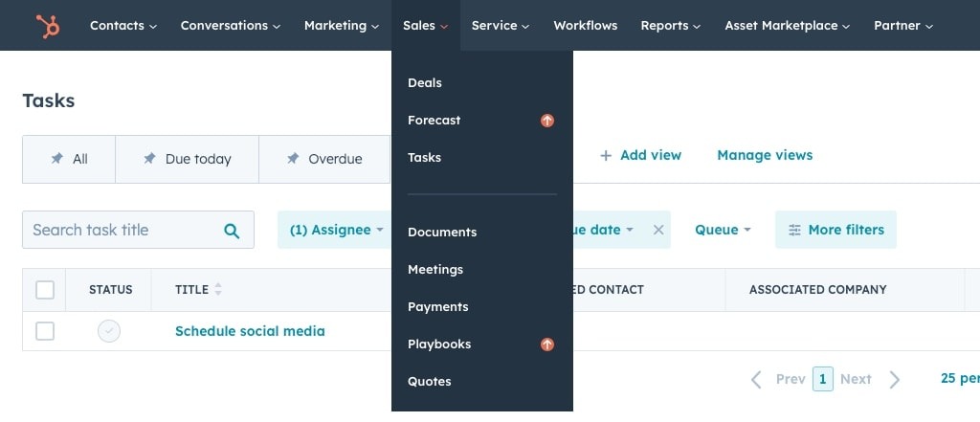Open Manage views link
The image size is (980, 422).
pos(765,156)
